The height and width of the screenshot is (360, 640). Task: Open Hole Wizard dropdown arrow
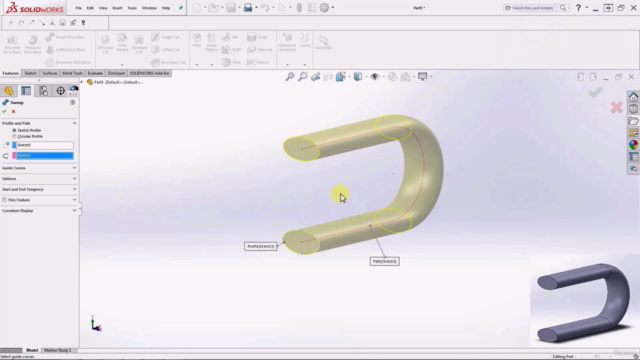coord(122,64)
